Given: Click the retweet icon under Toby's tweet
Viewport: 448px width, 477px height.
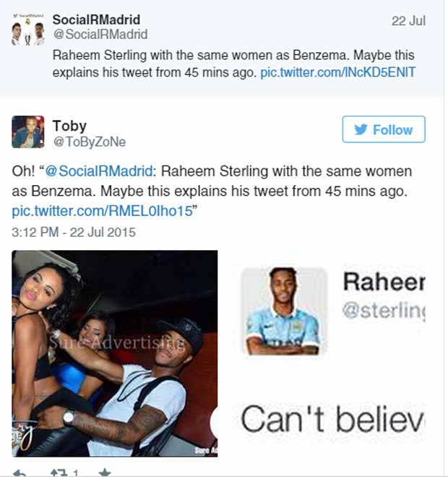Looking at the screenshot, I should pyautogui.click(x=59, y=473).
